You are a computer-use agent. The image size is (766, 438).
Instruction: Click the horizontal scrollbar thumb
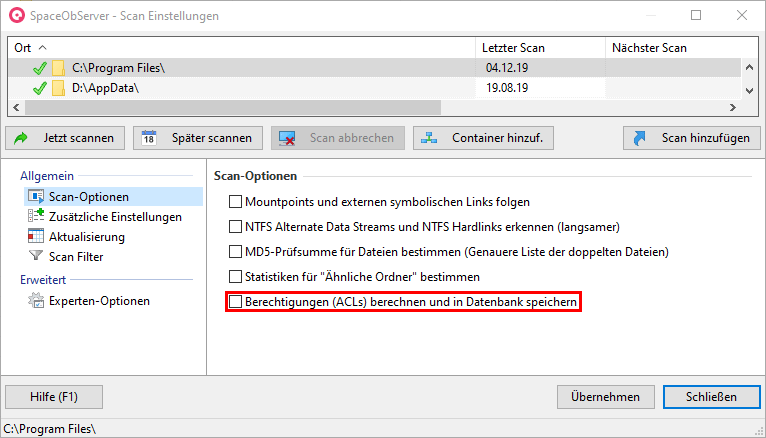coord(233,107)
